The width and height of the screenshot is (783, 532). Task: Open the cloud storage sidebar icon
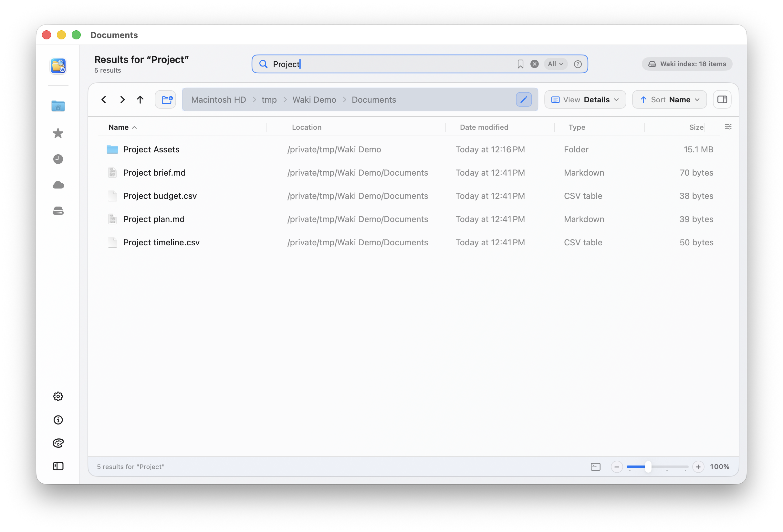58,185
